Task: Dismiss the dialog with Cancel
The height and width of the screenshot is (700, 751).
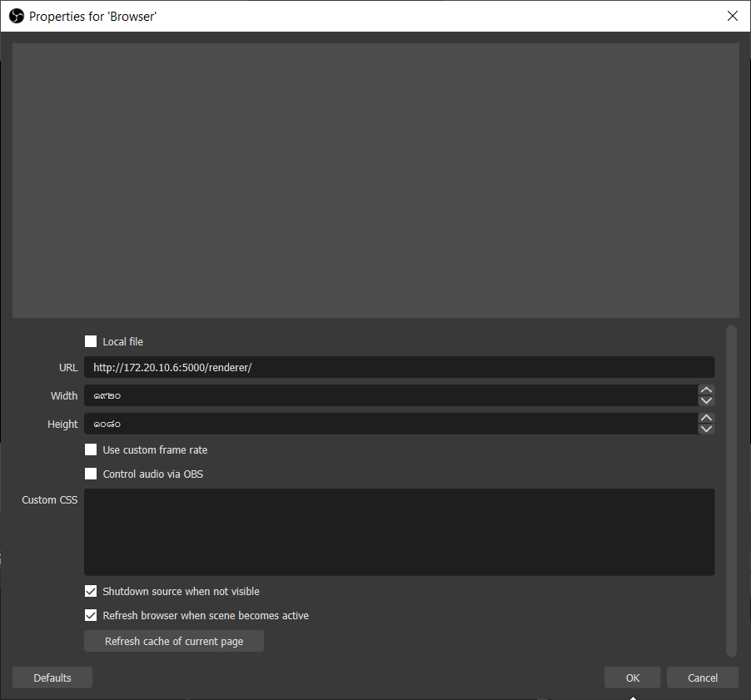Action: [x=702, y=677]
